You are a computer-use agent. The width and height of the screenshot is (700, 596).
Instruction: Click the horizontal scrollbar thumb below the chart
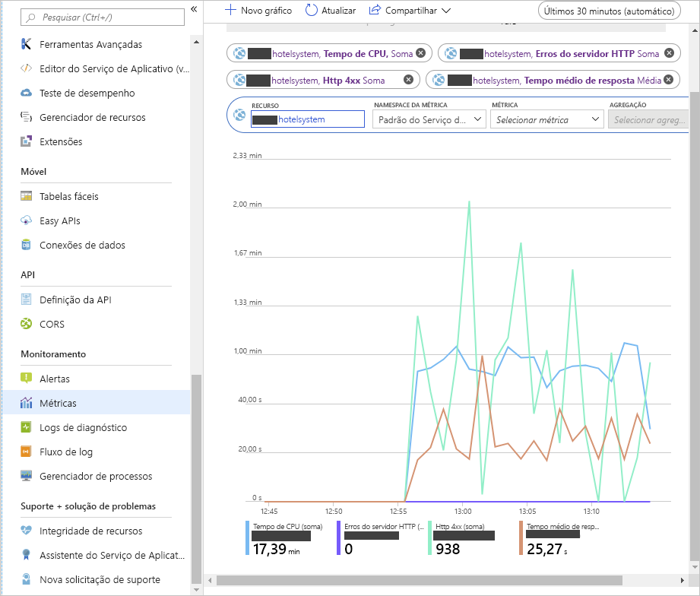(x=420, y=580)
